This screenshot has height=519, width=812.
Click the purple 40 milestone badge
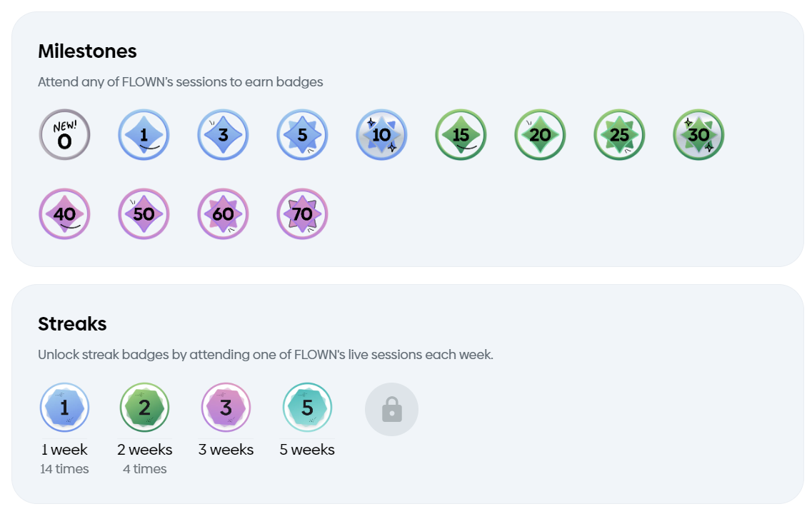65,213
